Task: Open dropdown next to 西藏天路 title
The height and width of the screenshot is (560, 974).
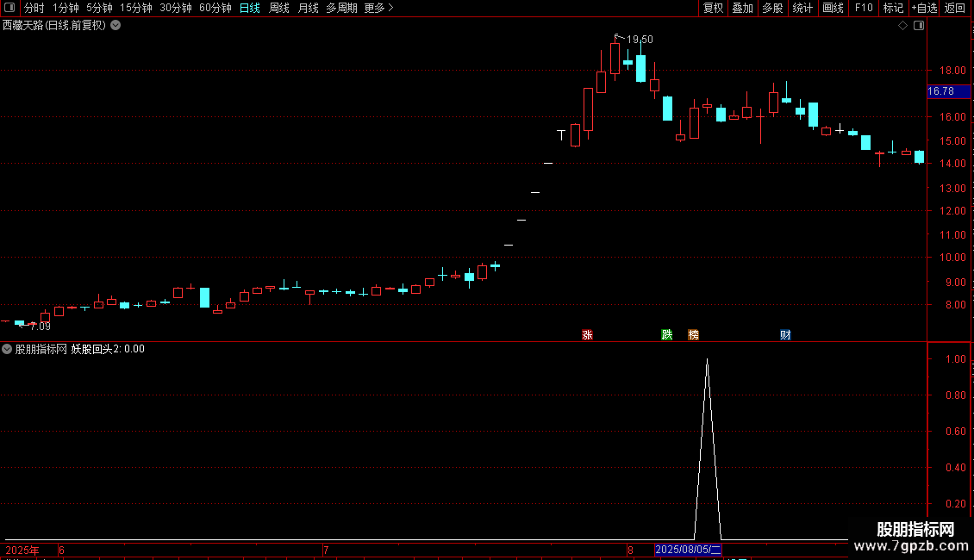Action: tap(116, 26)
